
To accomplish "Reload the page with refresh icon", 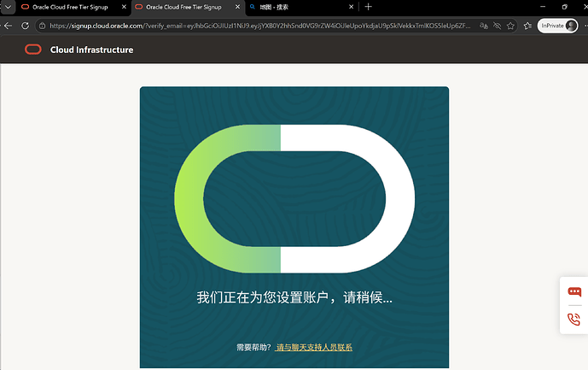I will (x=25, y=26).
